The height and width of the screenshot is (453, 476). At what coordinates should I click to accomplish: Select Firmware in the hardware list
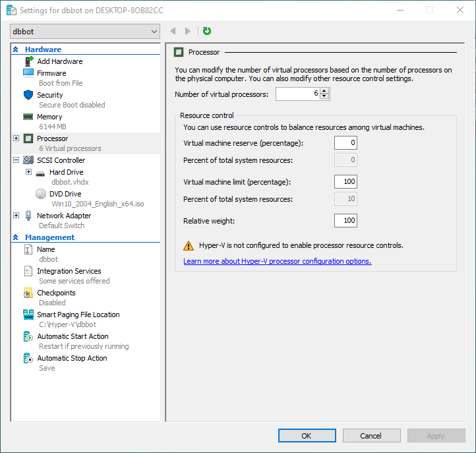pyautogui.click(x=51, y=73)
